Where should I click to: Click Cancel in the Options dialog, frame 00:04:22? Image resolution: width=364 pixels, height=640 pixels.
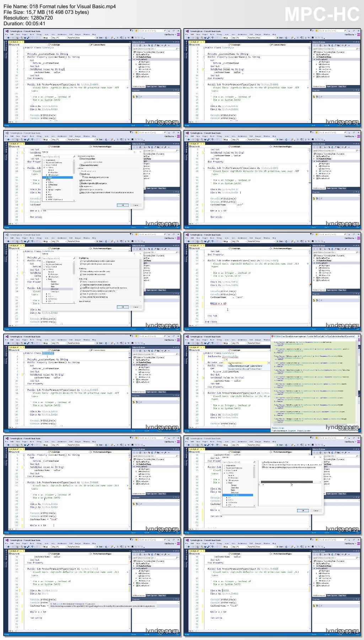pos(316,510)
